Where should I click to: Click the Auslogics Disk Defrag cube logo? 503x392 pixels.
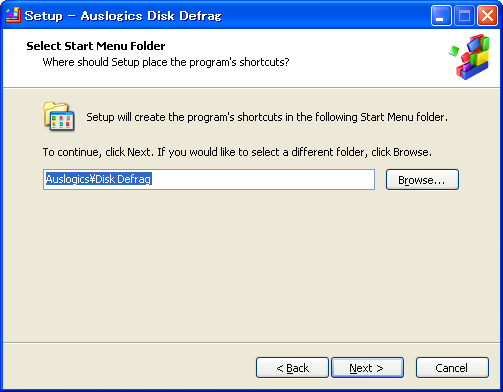(x=470, y=56)
